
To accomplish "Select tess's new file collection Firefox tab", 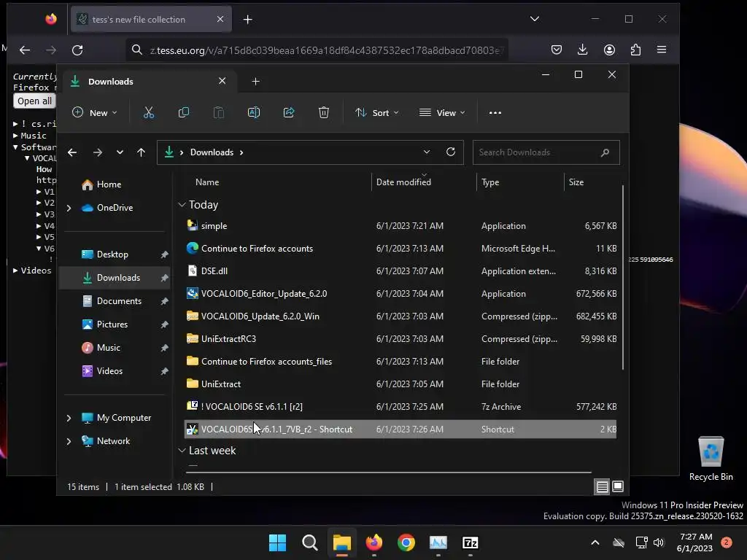I will coord(151,20).
